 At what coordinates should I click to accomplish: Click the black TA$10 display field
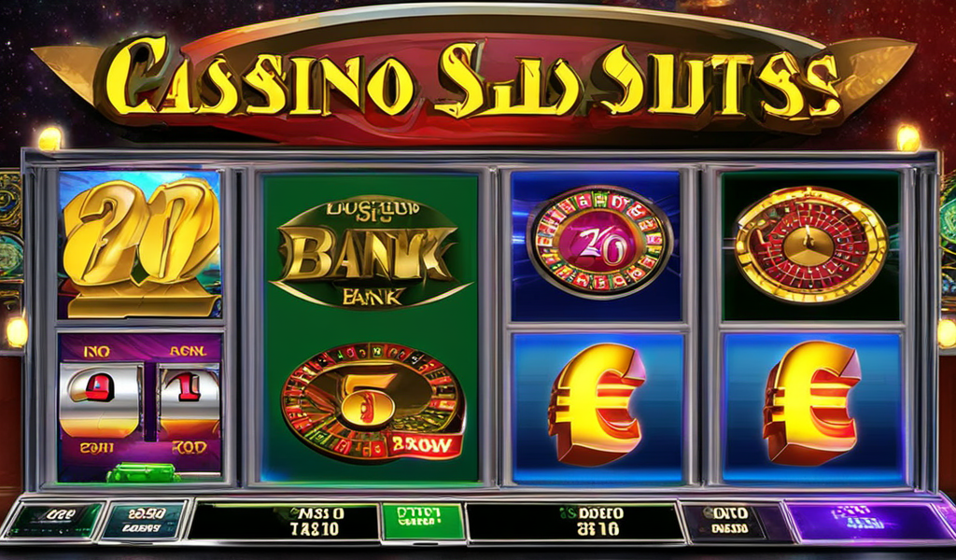tap(283, 522)
